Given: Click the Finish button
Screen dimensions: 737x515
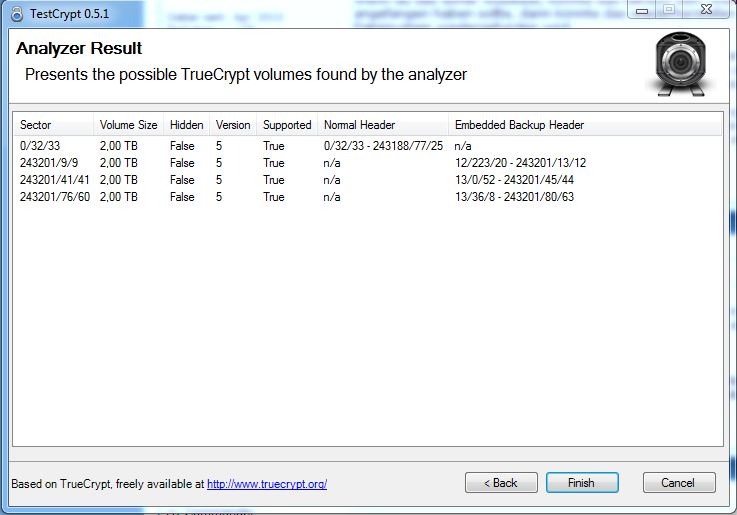Looking at the screenshot, I should click(x=582, y=483).
